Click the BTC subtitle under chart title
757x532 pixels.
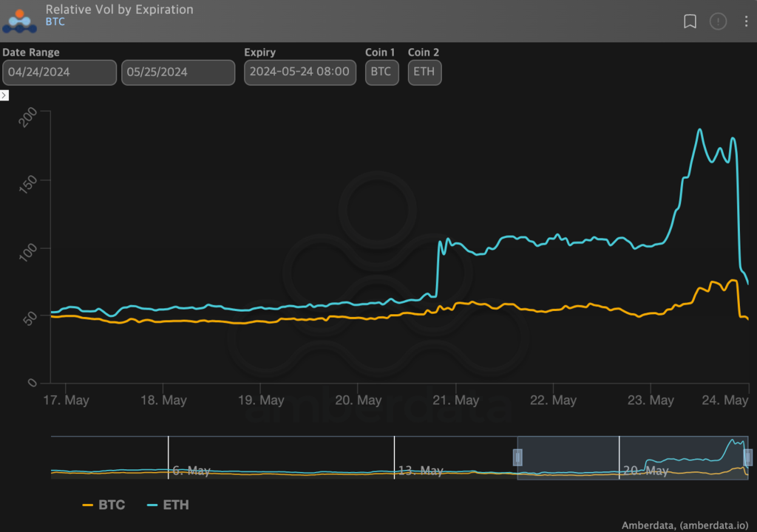[55, 22]
